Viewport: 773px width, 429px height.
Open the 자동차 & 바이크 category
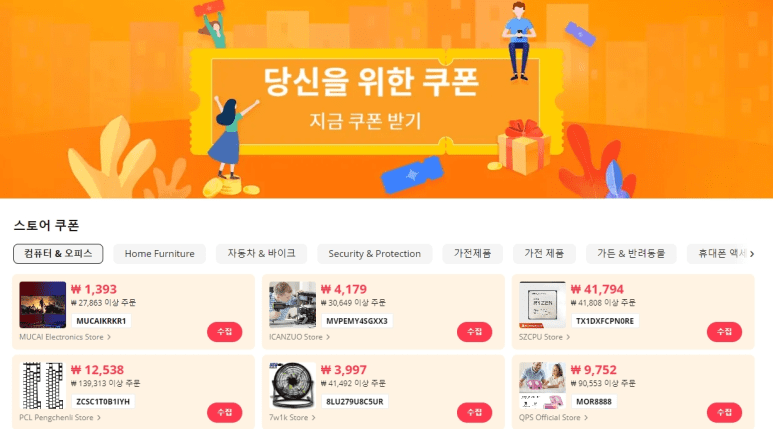[x=261, y=253]
